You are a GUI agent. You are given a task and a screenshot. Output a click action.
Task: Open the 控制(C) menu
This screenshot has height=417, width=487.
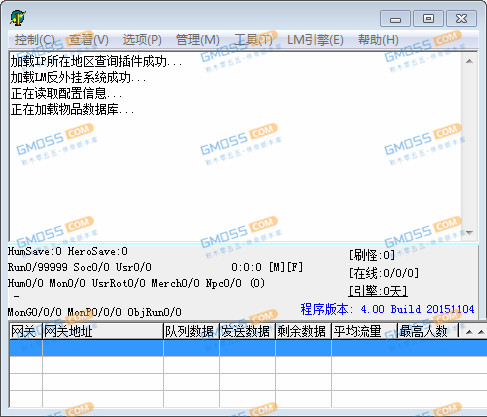[35, 40]
